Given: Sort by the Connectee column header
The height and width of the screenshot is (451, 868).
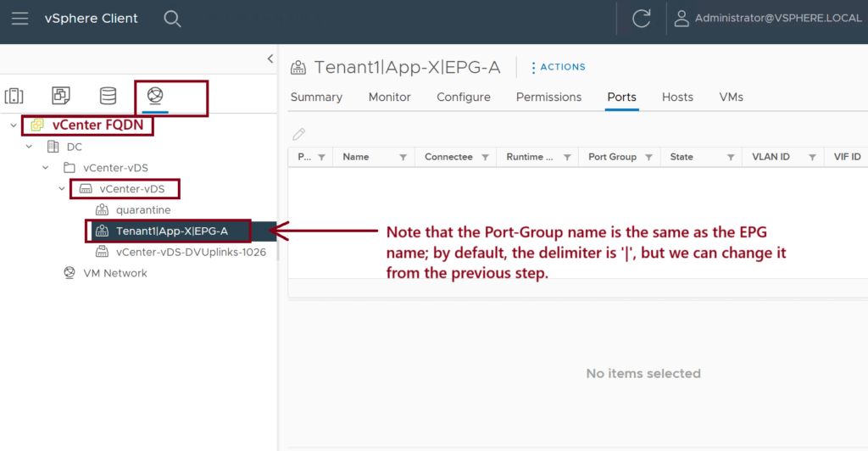Looking at the screenshot, I should pyautogui.click(x=448, y=157).
